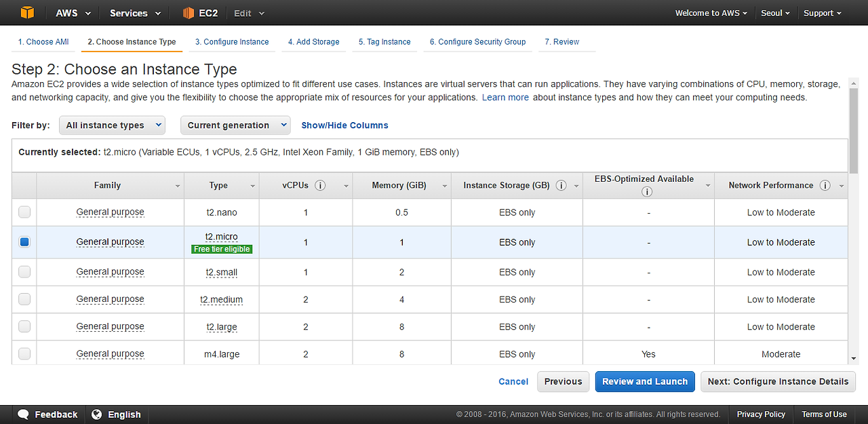Click the EC2 service icon

click(189, 13)
